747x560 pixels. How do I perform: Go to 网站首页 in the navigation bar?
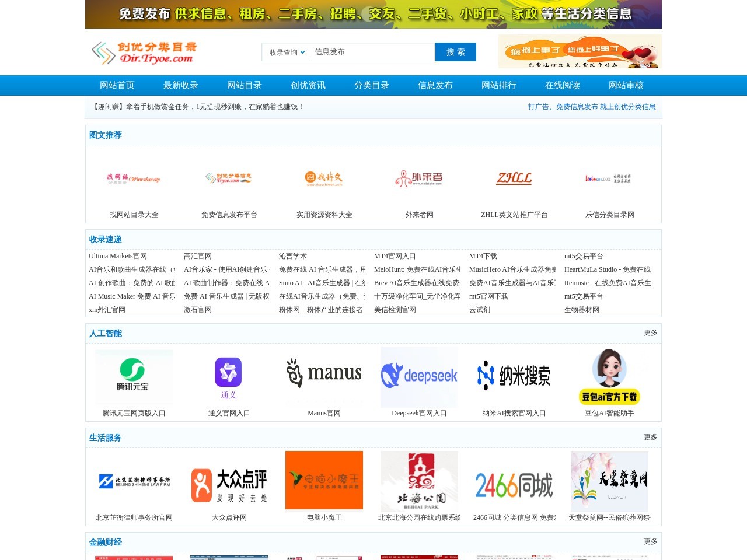117,85
